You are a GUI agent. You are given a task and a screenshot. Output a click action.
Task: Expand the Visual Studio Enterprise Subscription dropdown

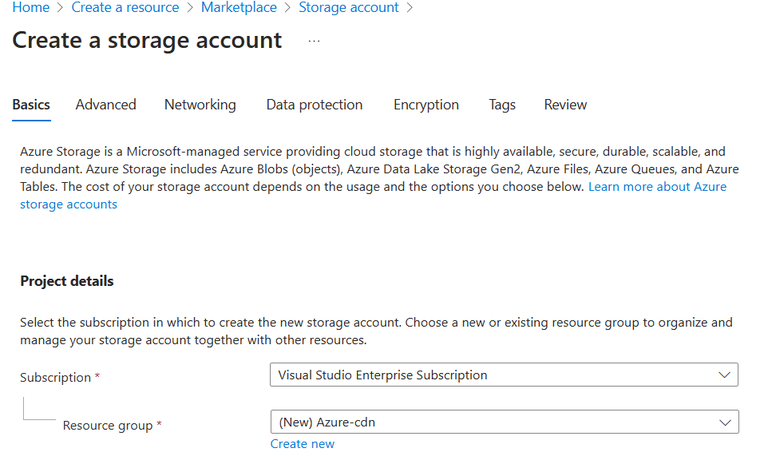pyautogui.click(x=490, y=375)
